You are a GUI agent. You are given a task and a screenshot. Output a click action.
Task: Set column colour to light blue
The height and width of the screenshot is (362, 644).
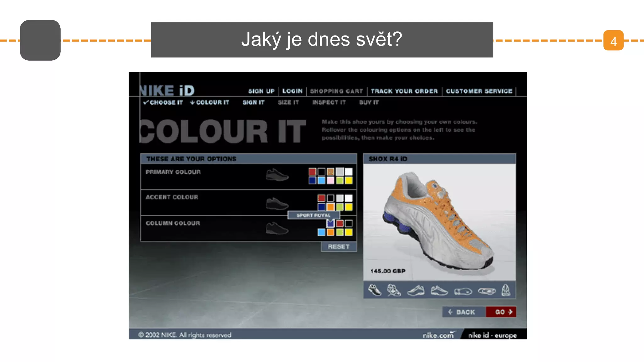click(321, 232)
